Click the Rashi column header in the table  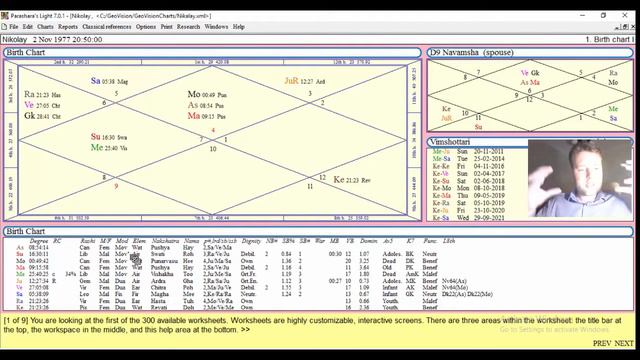click(x=87, y=241)
